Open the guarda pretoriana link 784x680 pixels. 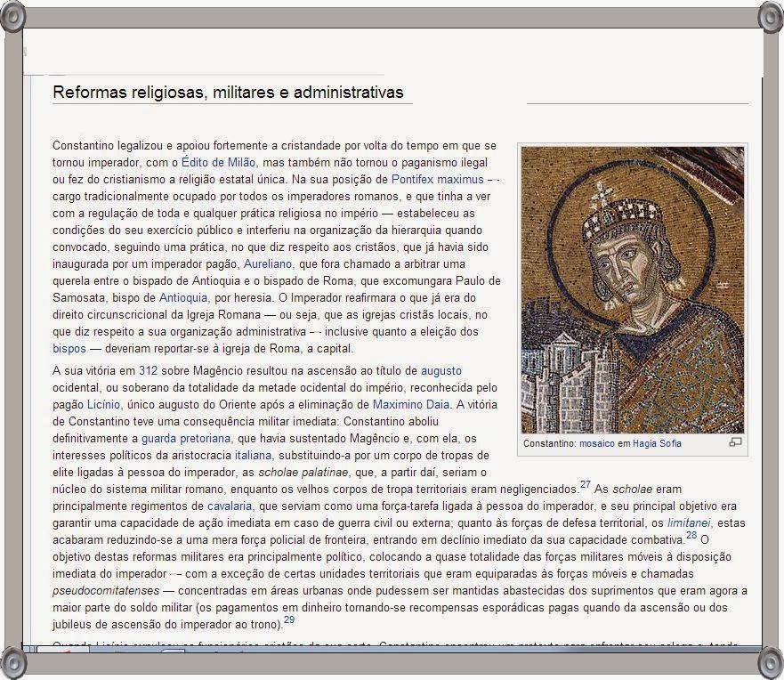point(186,439)
